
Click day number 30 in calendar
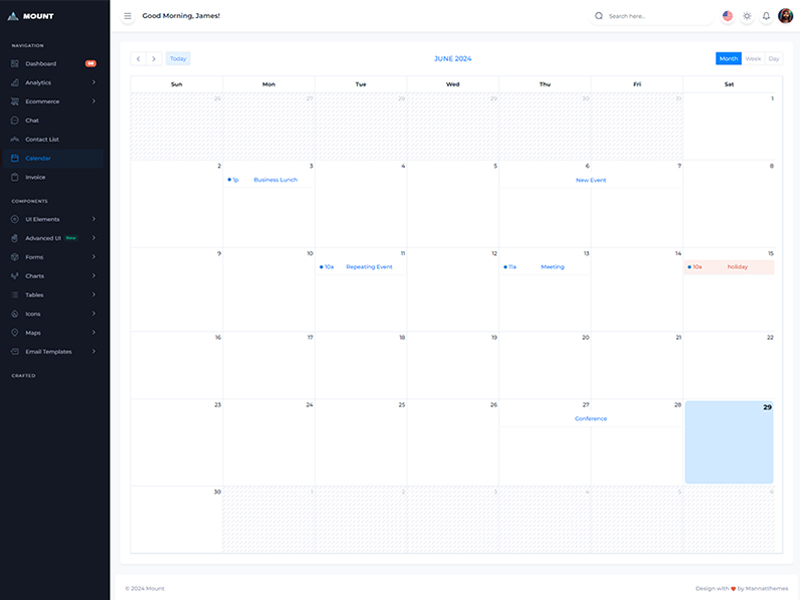point(217,492)
